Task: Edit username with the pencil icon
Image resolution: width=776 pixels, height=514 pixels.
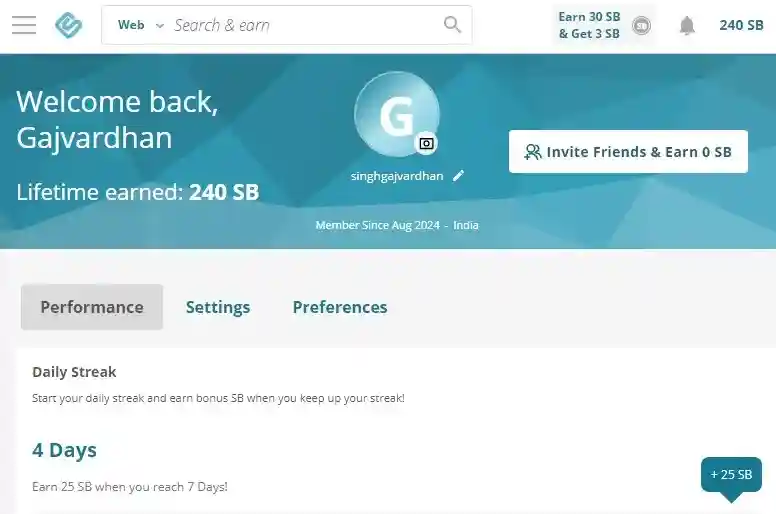Action: (458, 176)
